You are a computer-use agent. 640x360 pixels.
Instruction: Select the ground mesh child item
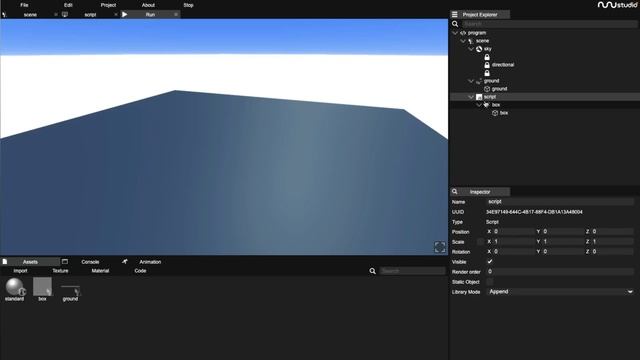(x=499, y=89)
